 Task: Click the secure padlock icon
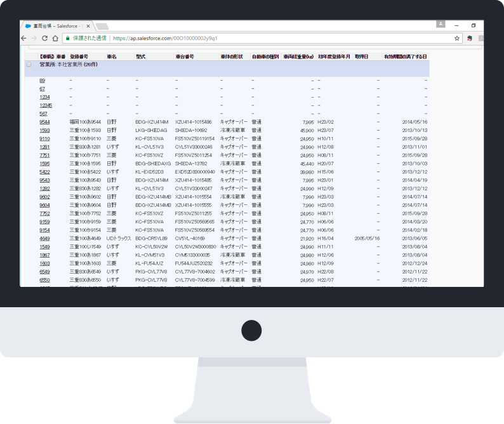[67, 38]
